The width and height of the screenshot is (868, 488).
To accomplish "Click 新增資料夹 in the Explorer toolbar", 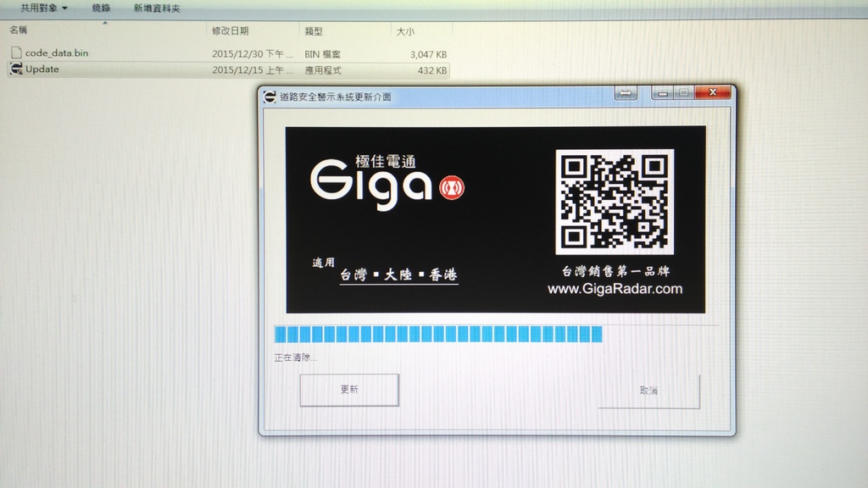I will 157,8.
